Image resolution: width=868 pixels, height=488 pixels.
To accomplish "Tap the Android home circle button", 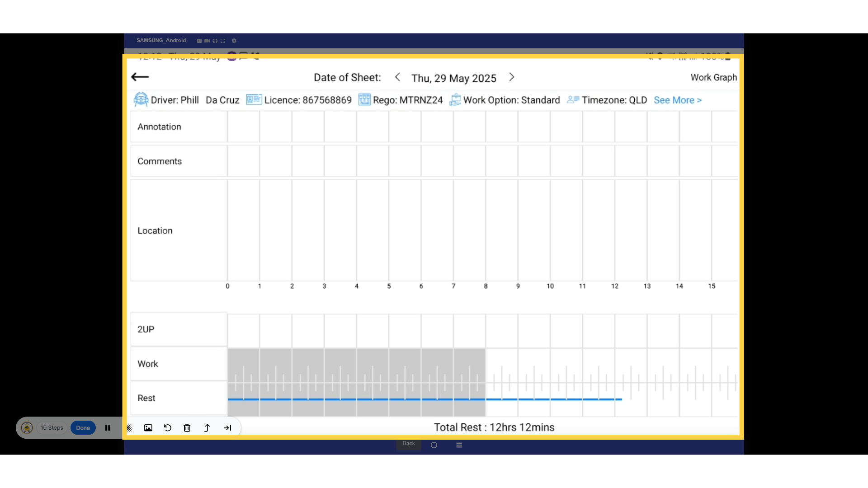I will click(434, 445).
